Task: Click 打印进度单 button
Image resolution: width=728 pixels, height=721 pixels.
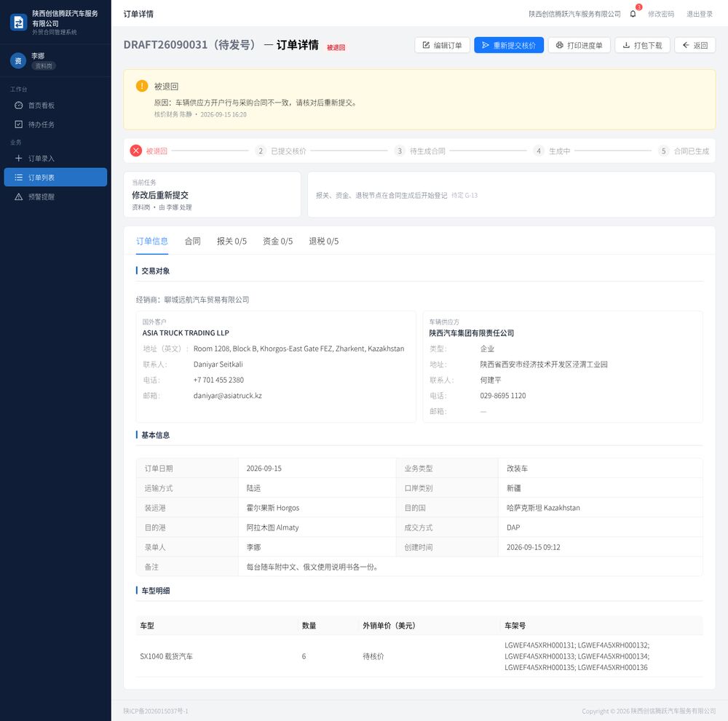Action: [579, 45]
